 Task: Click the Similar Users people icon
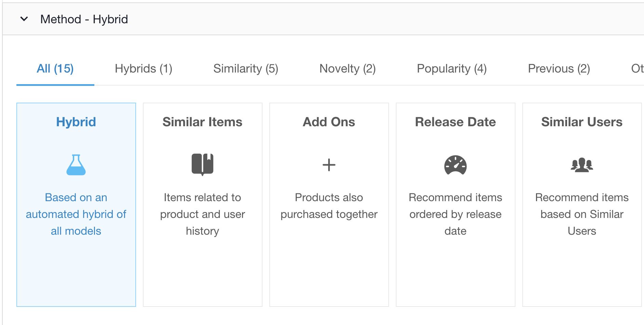[582, 165]
